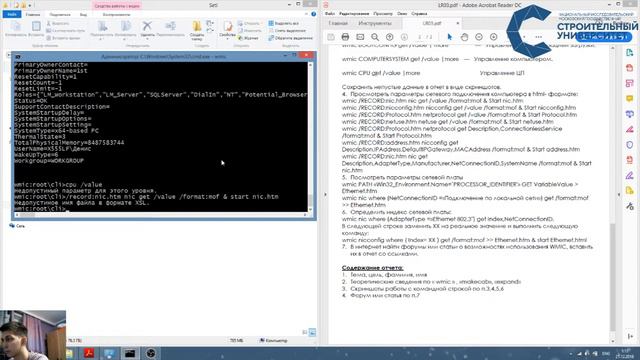This screenshot has height=360, width=640.
Task: Click the email envelope icon in Acrobat
Action: coord(360,37)
